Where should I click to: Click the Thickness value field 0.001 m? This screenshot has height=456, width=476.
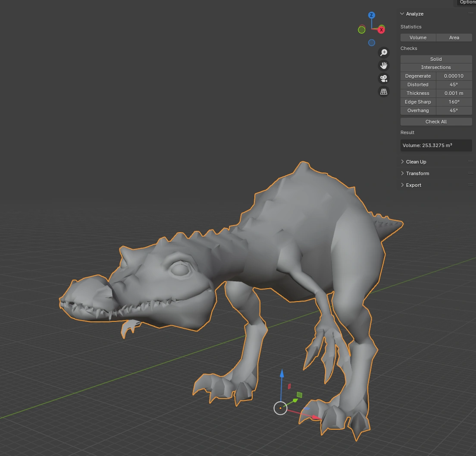[454, 93]
